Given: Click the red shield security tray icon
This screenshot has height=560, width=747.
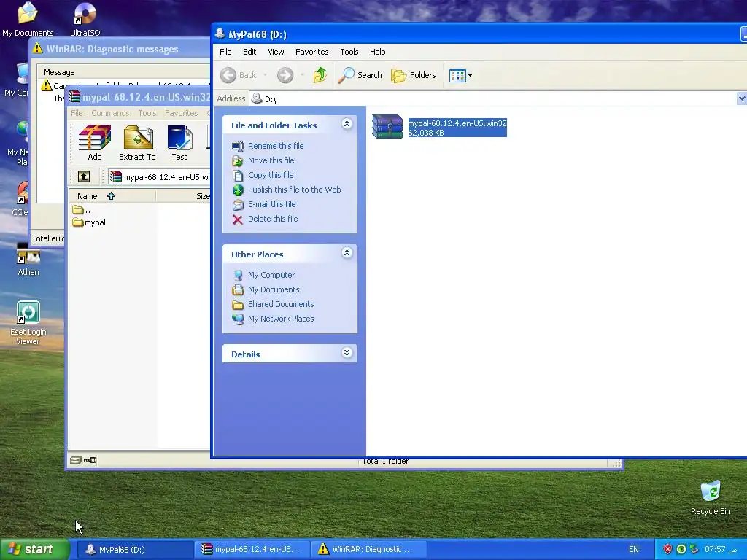Looking at the screenshot, I should click(667, 549).
